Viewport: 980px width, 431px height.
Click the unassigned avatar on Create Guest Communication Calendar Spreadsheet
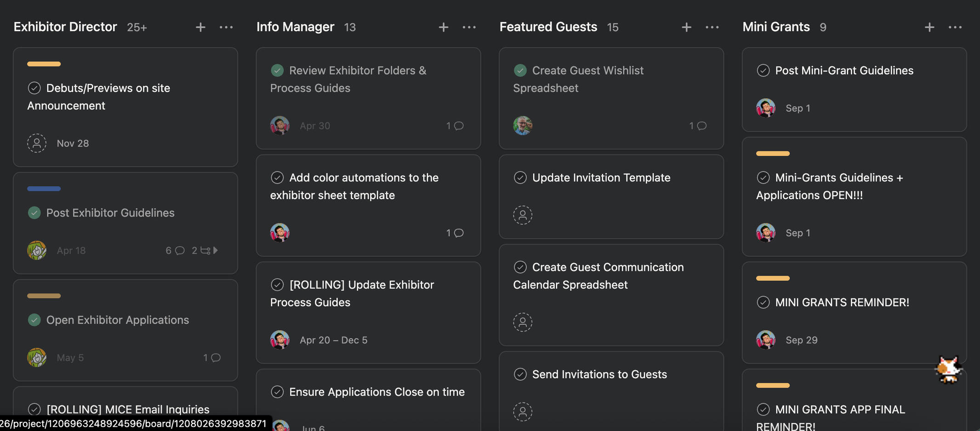(523, 322)
